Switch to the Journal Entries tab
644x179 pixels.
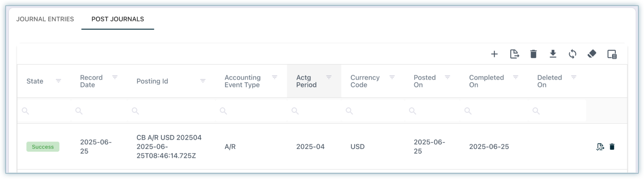tap(45, 19)
